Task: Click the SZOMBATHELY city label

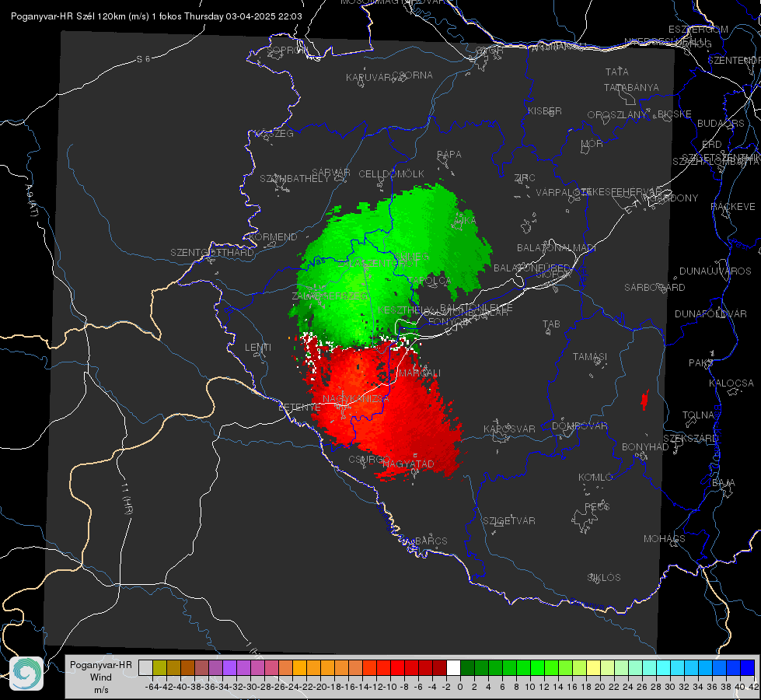Action: pyautogui.click(x=295, y=179)
